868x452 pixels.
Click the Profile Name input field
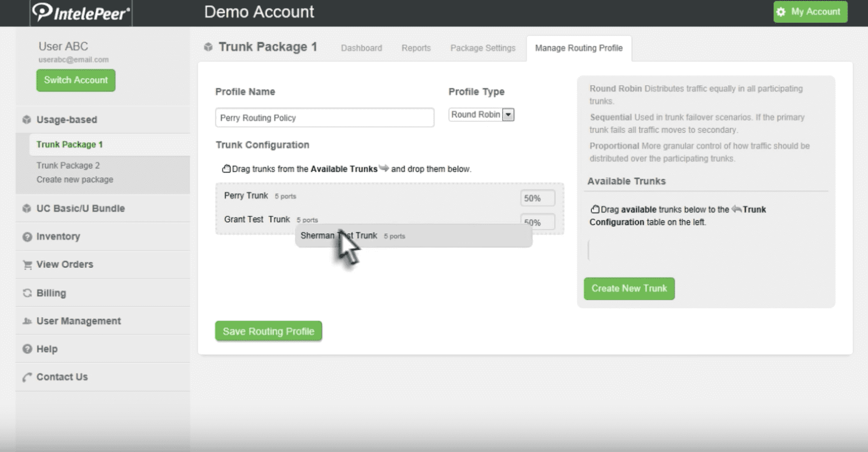click(324, 118)
